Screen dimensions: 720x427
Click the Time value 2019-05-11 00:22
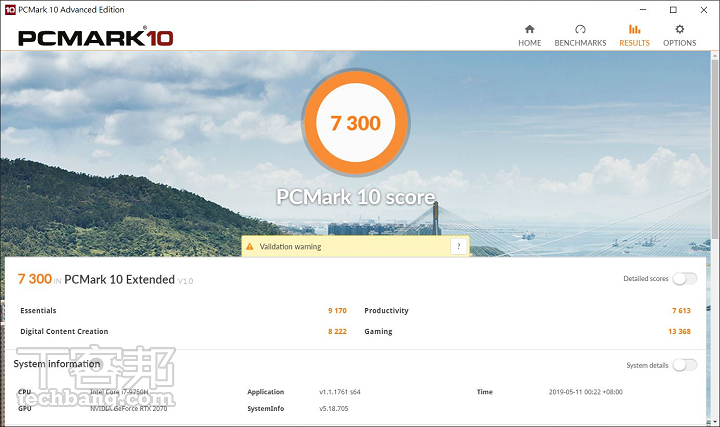(585, 392)
